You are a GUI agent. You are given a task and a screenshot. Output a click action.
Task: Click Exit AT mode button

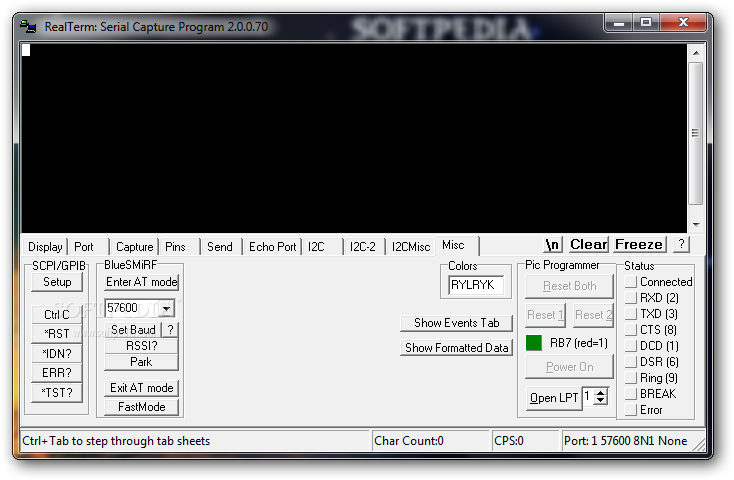[x=141, y=388]
